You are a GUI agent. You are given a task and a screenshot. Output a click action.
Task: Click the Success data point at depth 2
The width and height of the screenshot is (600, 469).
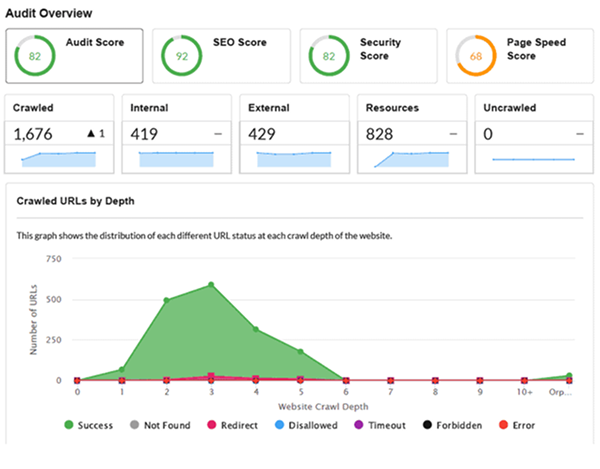coord(166,300)
